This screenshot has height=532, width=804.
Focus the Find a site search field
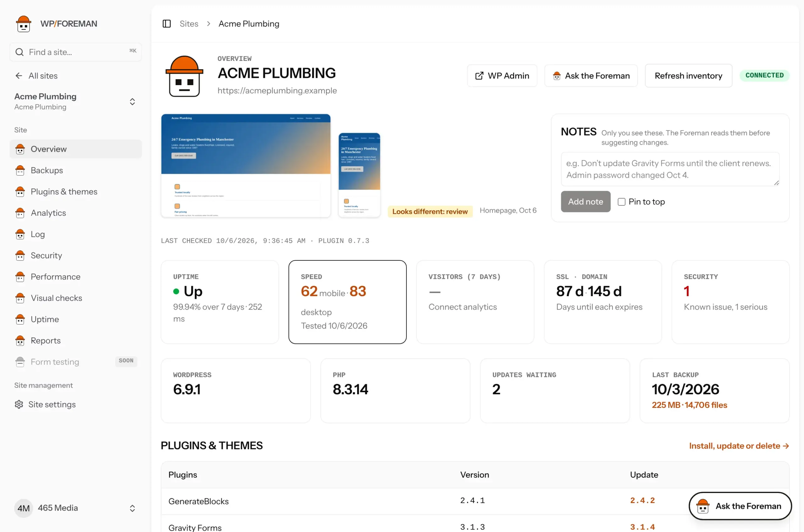[76, 52]
